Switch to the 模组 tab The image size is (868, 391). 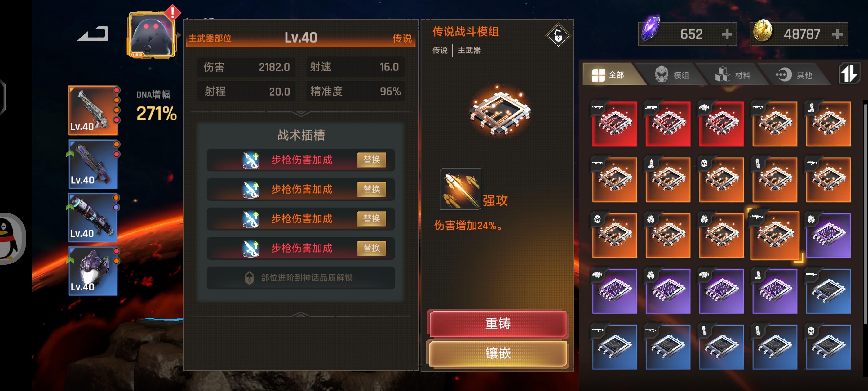pyautogui.click(x=671, y=74)
